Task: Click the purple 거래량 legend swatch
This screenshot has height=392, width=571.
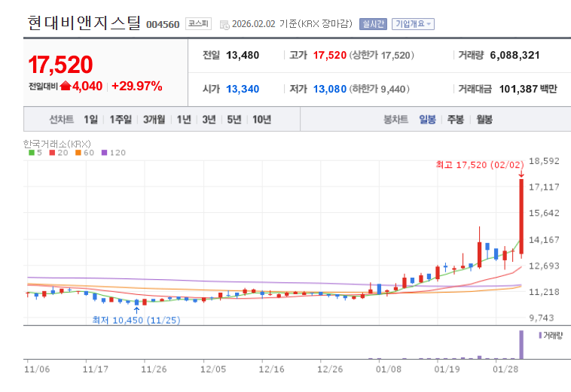Action: point(540,336)
